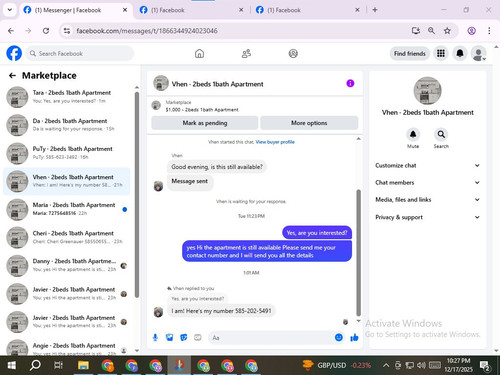
Task: Open the View buyer profile link
Action: pyautogui.click(x=275, y=142)
